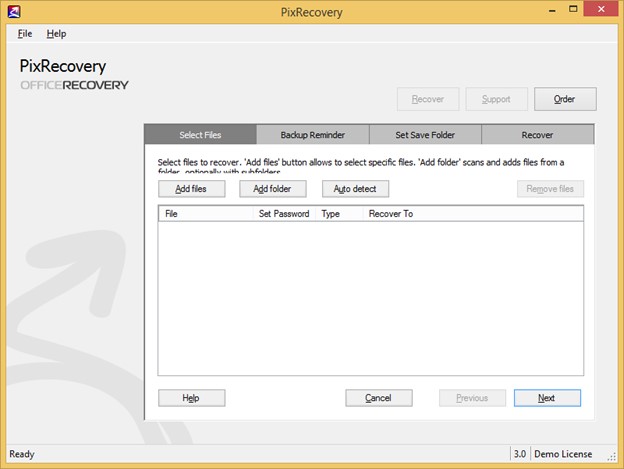Click the 3.0 version status entry

[x=520, y=454]
